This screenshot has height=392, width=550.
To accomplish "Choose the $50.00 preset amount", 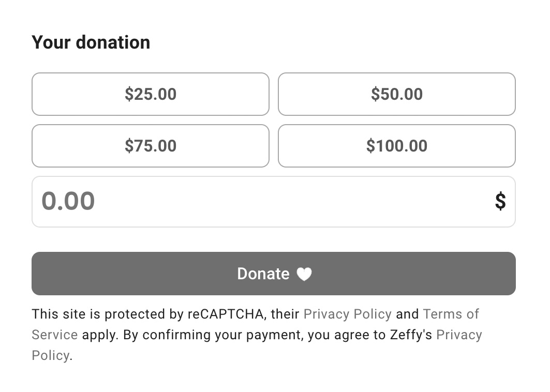I will click(397, 94).
